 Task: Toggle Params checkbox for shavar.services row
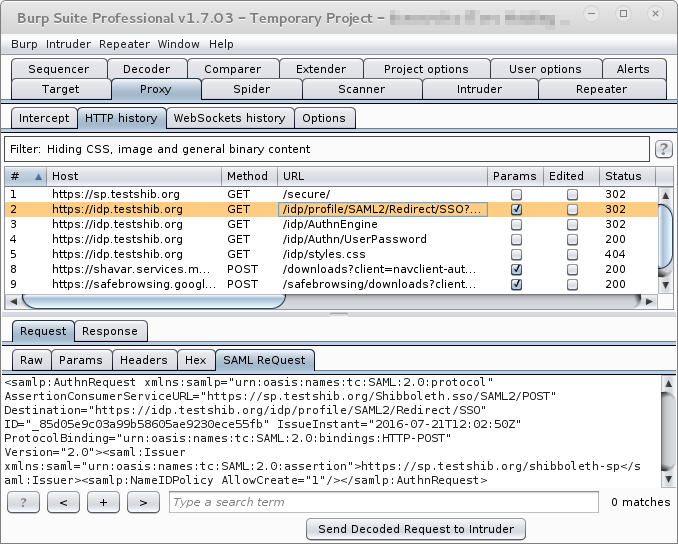516,269
